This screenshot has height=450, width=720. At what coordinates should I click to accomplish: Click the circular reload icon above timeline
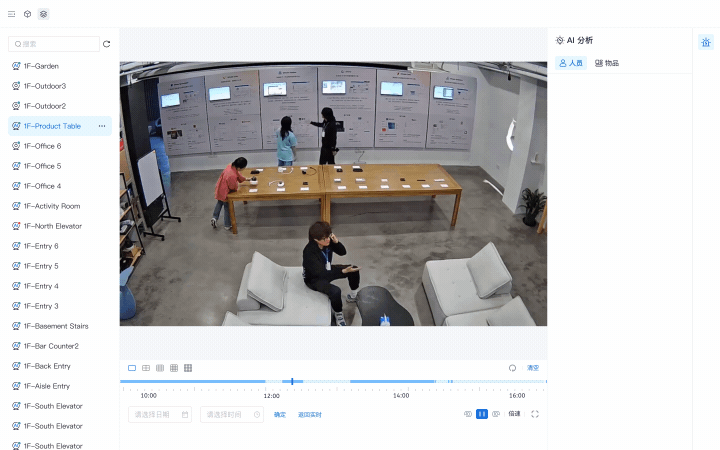click(512, 368)
